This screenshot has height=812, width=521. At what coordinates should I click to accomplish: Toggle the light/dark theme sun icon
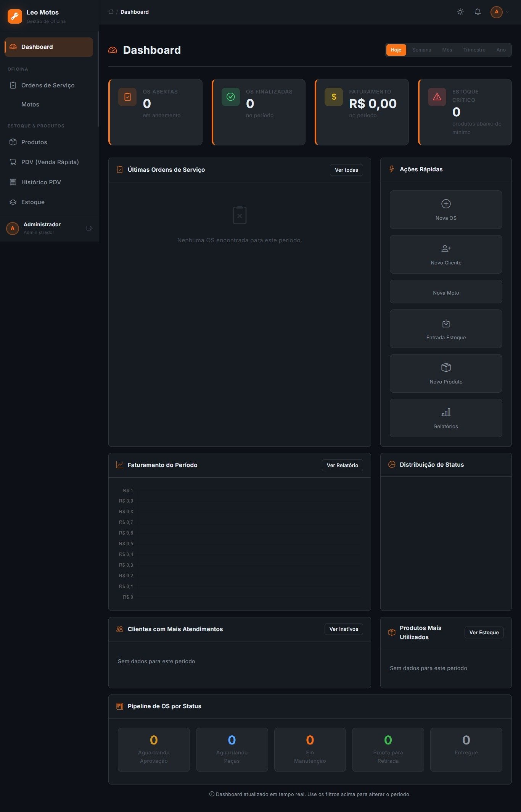pos(460,12)
